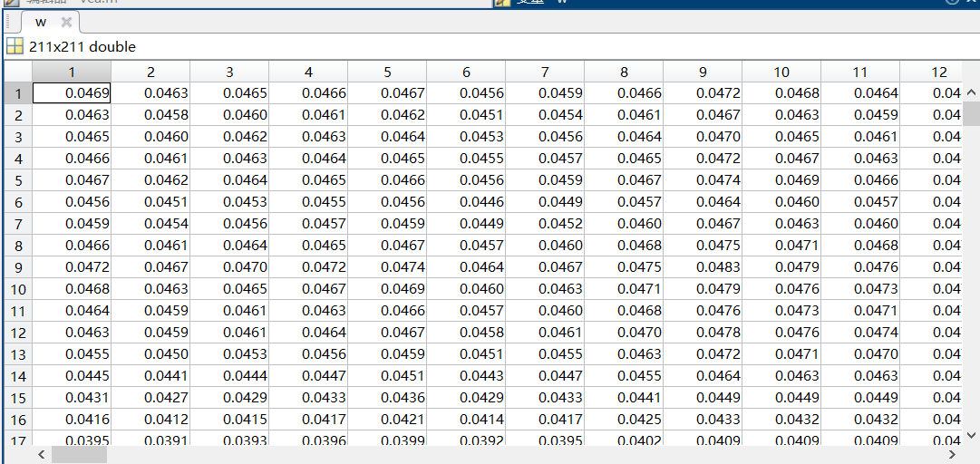Screen dimensions: 980x464
Task: Select row header 4
Action: pos(18,159)
